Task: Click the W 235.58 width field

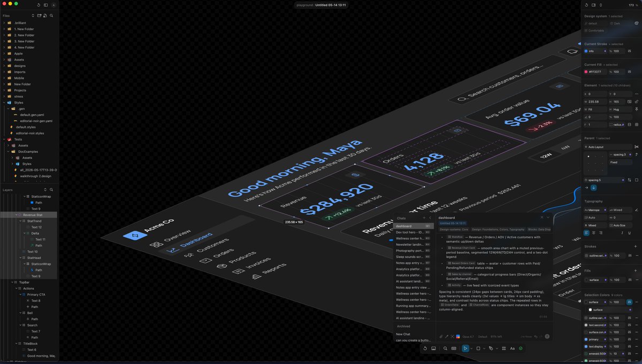Action: (594, 101)
